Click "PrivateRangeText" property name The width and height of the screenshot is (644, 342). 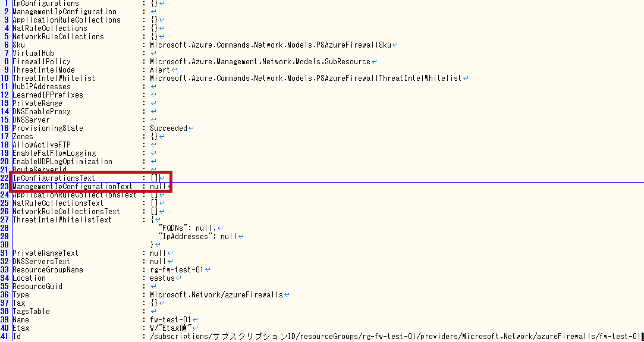[46, 253]
